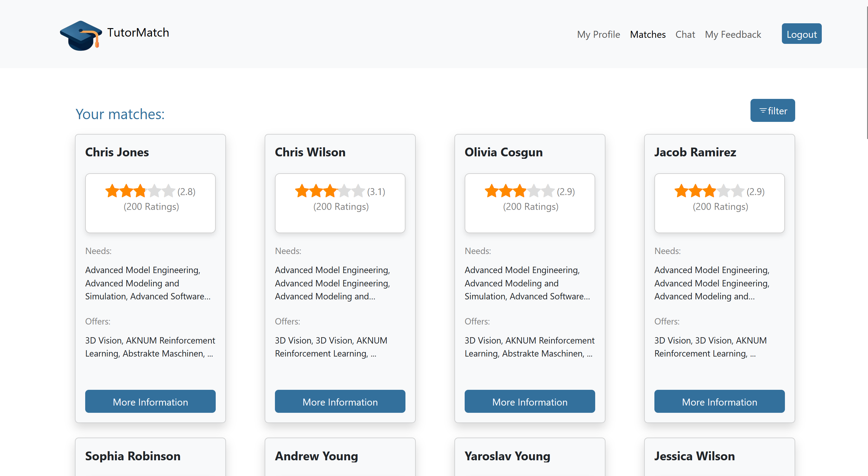Click Olivia Cosgun's (200 Ratings) count
Screen dimensions: 868x476
click(530, 207)
